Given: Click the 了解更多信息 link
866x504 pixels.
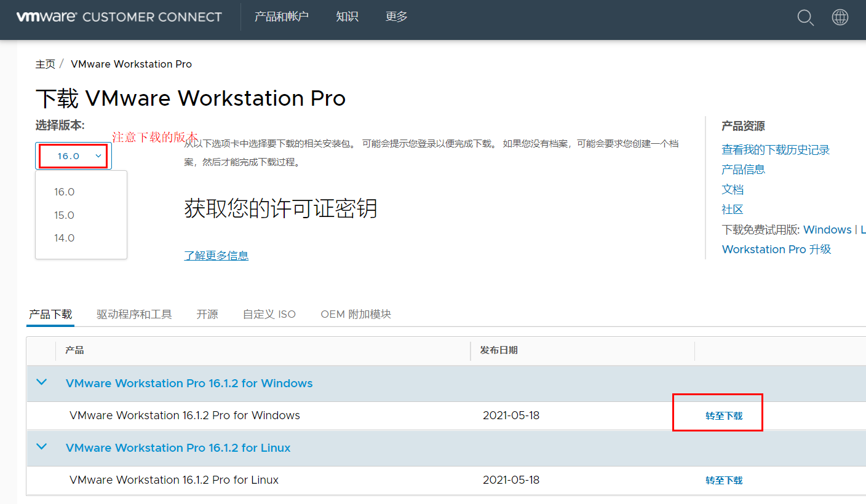Looking at the screenshot, I should tap(217, 255).
